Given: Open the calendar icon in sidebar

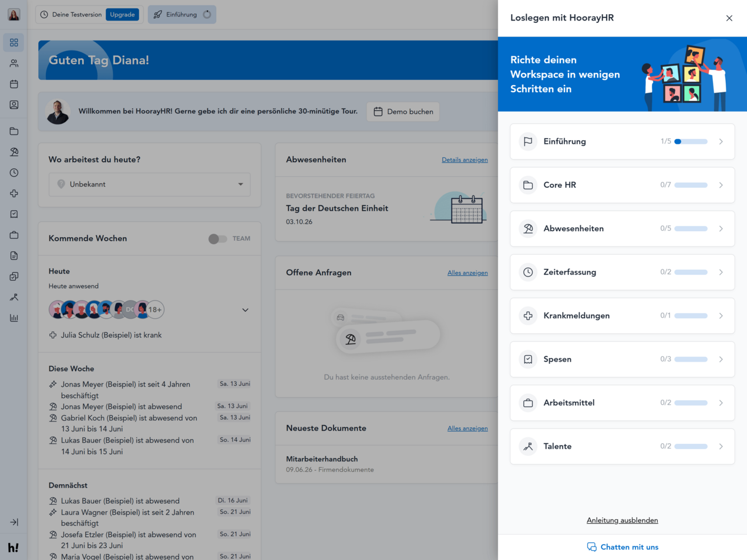Looking at the screenshot, I should (x=14, y=84).
